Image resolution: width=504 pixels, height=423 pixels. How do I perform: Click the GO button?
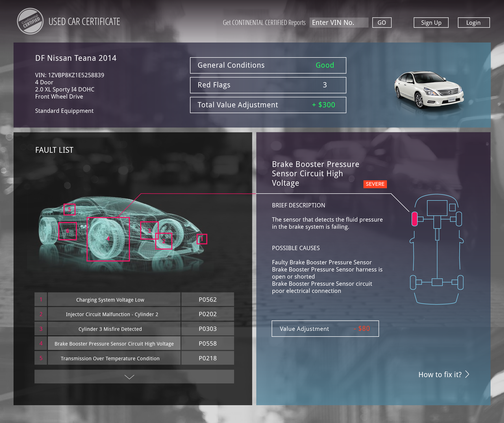pos(382,23)
